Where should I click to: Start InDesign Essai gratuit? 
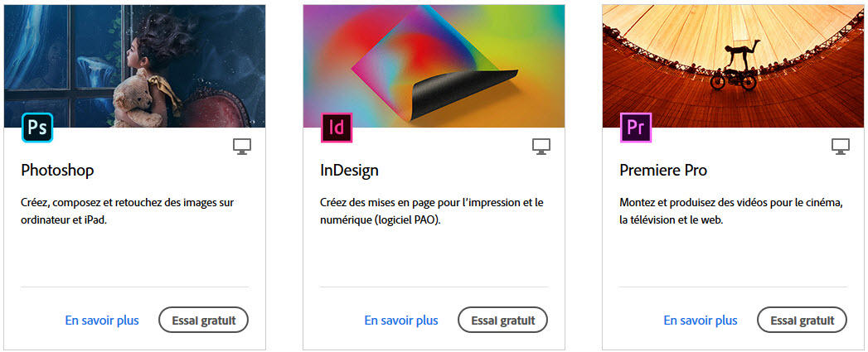(x=502, y=320)
